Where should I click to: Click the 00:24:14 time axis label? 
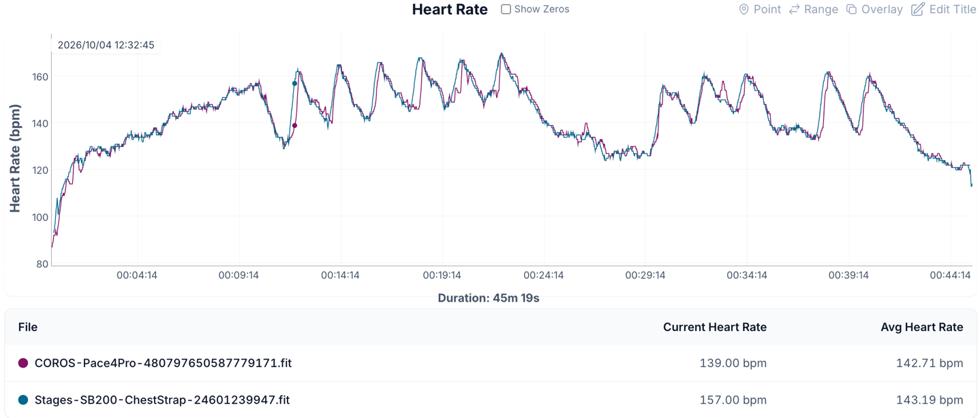(x=544, y=276)
